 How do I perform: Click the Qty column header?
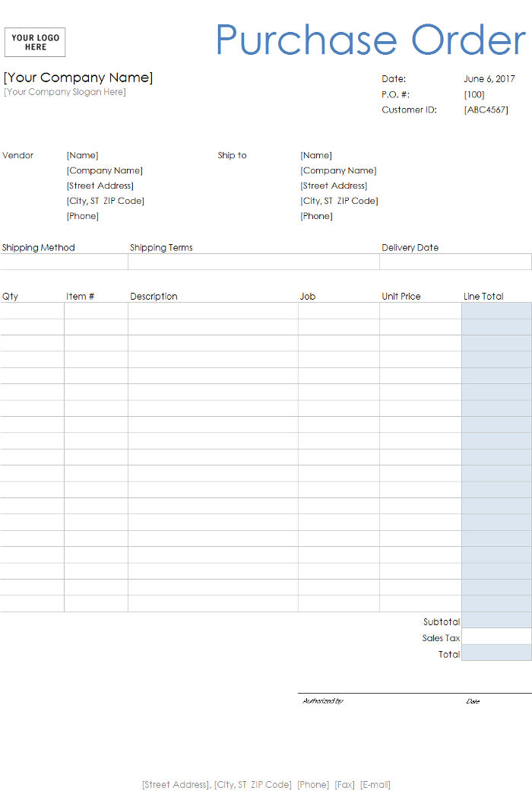tap(10, 297)
